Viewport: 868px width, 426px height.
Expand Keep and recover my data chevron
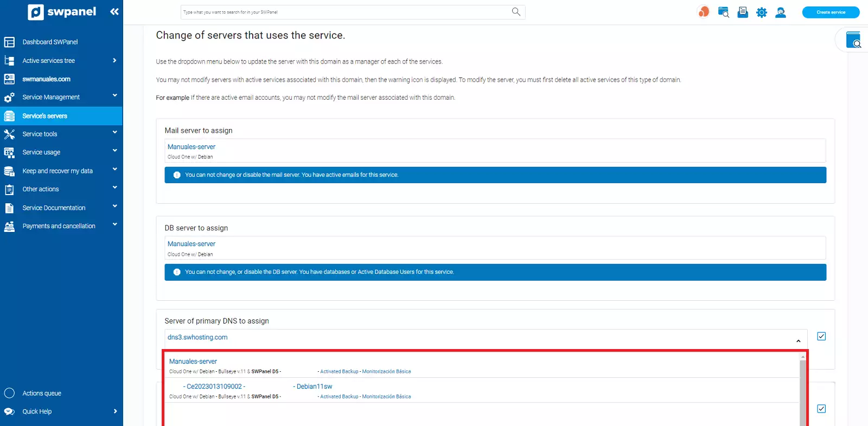coord(114,169)
